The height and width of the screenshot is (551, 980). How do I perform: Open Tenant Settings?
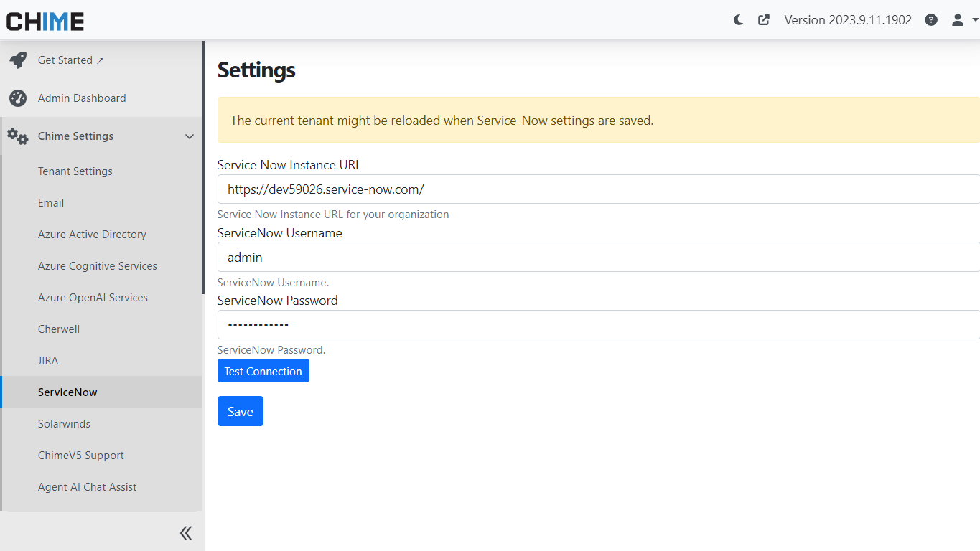75,171
